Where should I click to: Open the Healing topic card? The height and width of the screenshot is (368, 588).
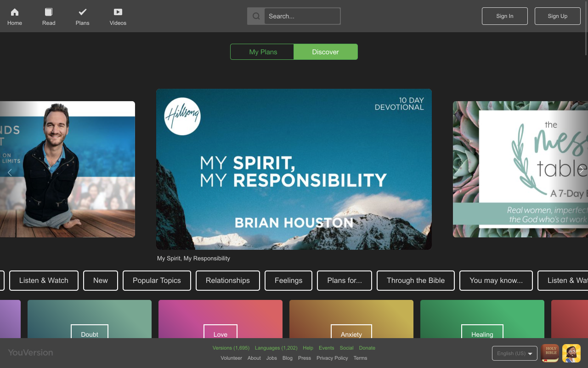point(482,319)
